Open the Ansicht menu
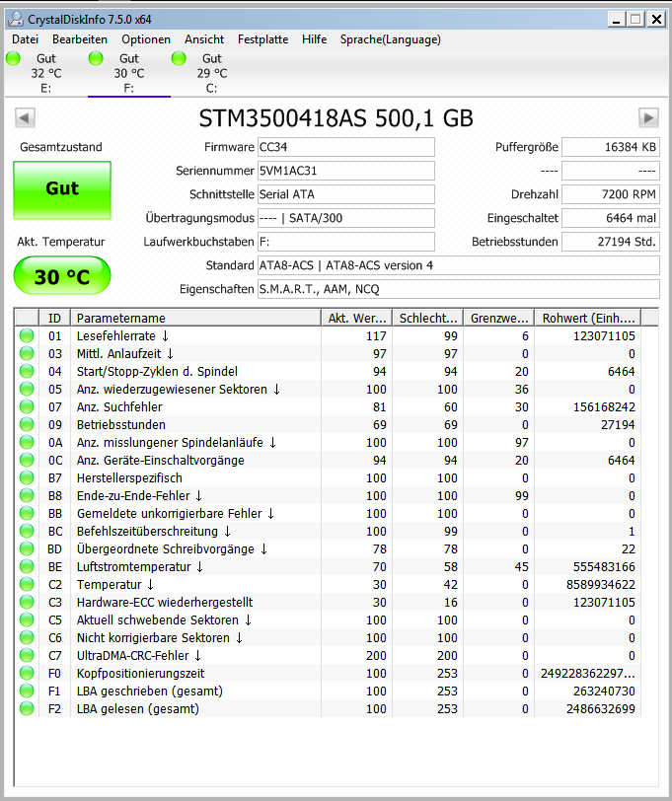The width and height of the screenshot is (672, 801). coord(204,39)
